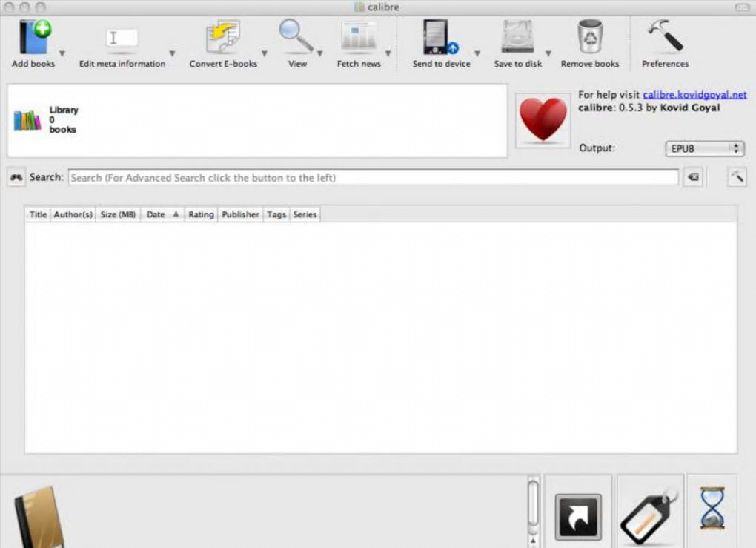
Task: Sort by Rating column header
Action: (x=201, y=214)
